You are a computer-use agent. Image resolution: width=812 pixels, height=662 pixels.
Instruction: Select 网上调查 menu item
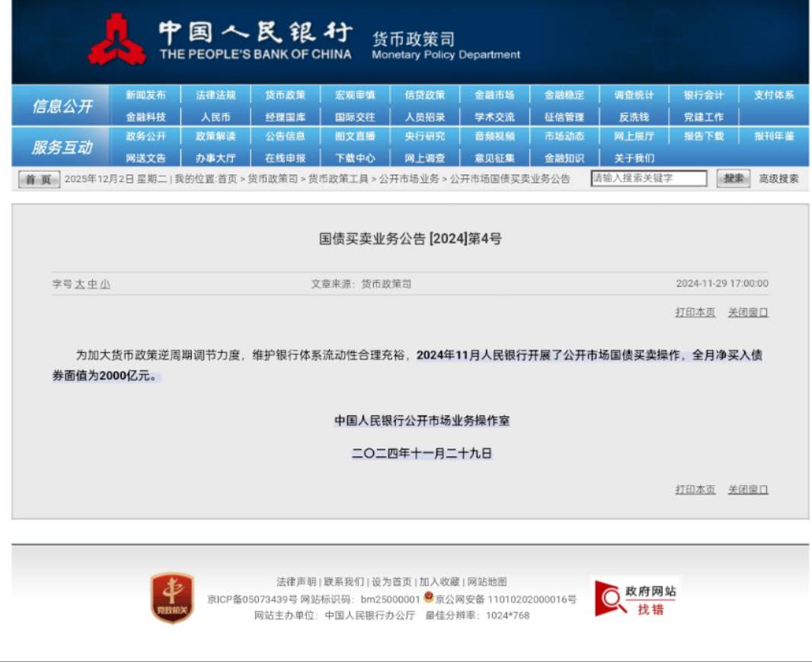pos(424,158)
